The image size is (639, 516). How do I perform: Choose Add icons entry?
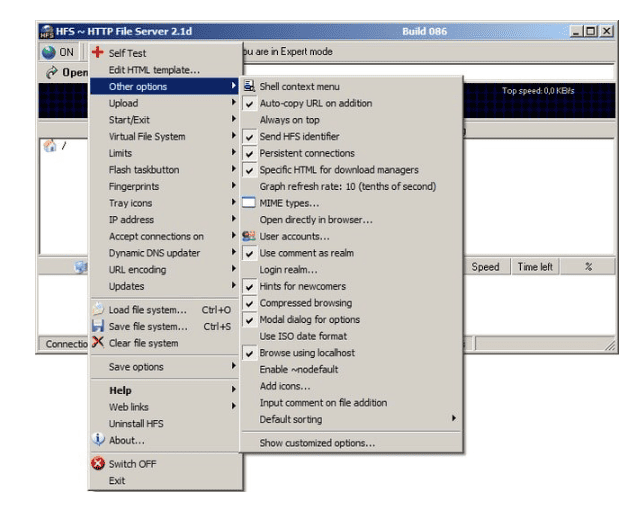click(352, 386)
